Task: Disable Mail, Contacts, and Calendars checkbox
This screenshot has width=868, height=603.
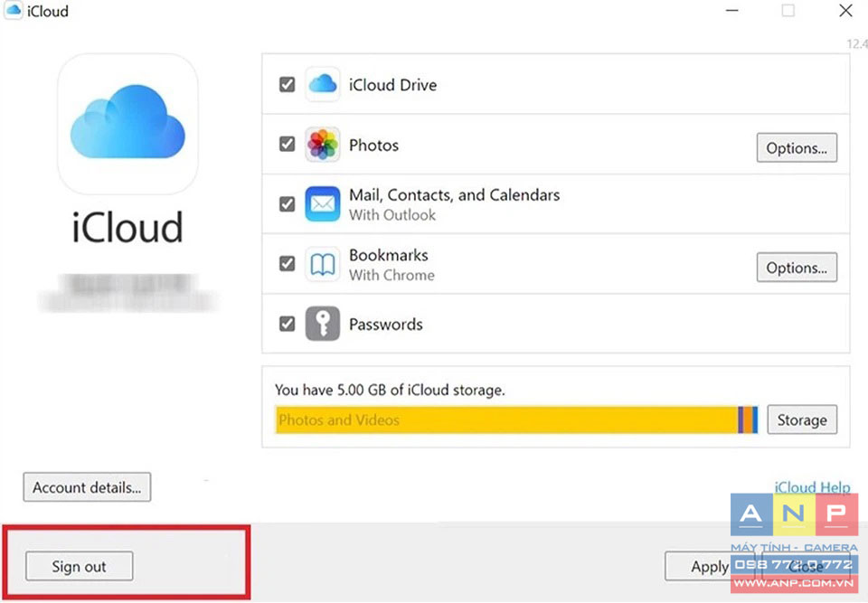Action: (287, 203)
